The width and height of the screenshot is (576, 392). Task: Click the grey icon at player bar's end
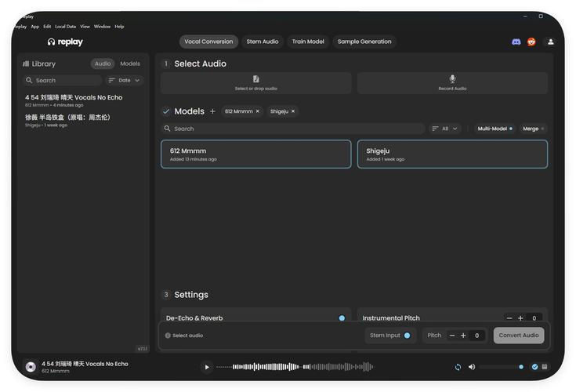(x=545, y=367)
